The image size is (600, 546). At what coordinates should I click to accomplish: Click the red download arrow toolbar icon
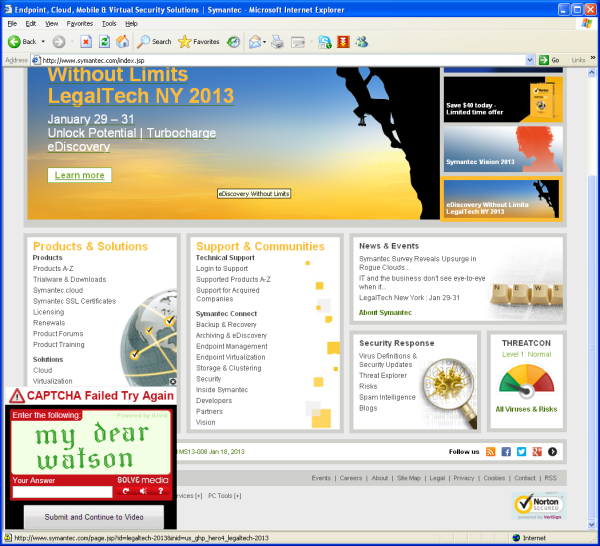pos(343,41)
